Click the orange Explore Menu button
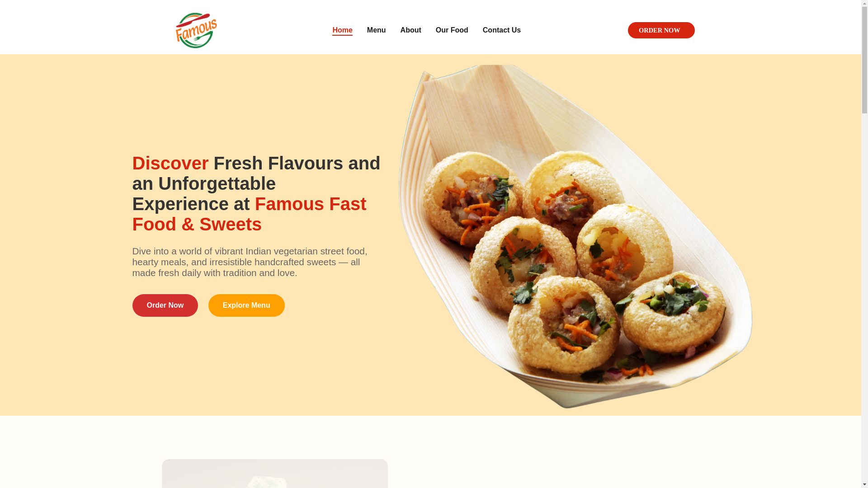868x488 pixels. click(246, 305)
